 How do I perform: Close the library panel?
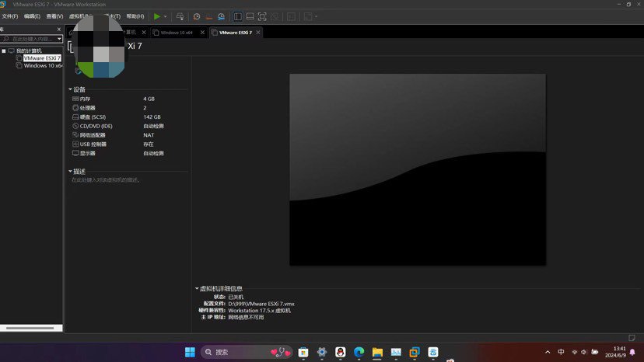(x=59, y=30)
